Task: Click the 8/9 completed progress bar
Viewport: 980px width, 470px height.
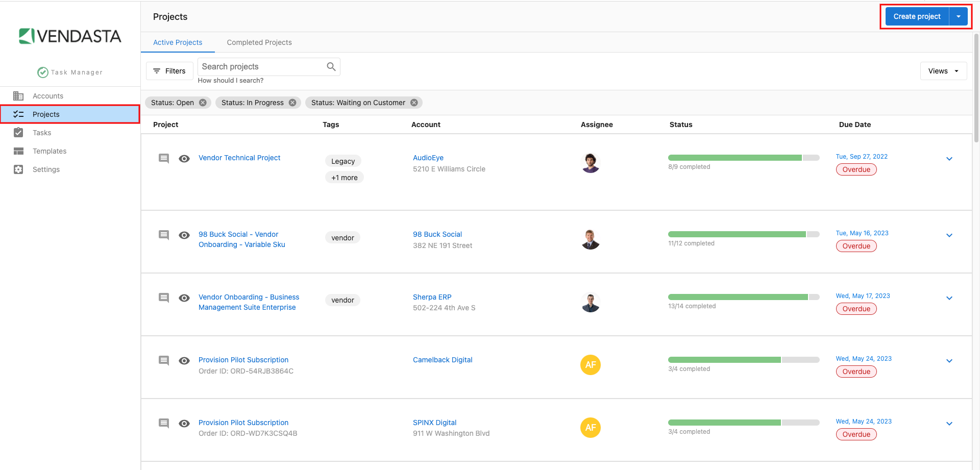Action: click(x=744, y=158)
